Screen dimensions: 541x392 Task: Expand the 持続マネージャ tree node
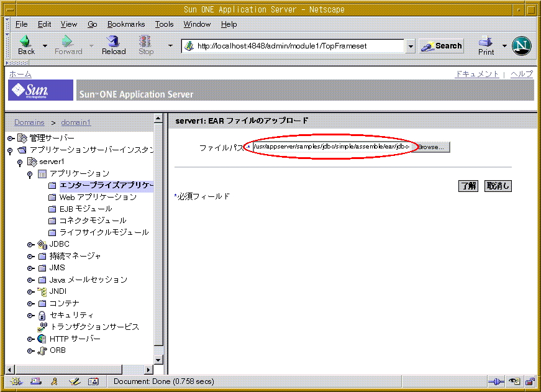pyautogui.click(x=30, y=257)
